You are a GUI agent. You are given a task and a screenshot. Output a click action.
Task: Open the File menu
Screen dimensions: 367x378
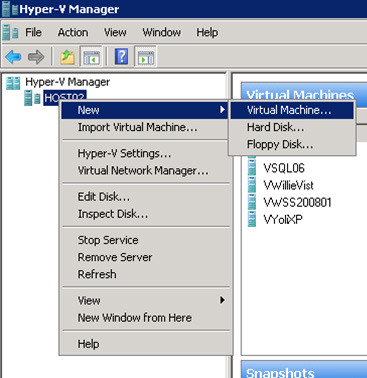tap(33, 32)
